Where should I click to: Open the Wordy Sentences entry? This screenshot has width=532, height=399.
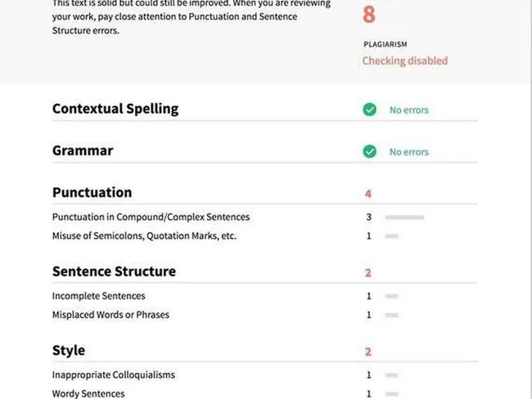point(88,393)
